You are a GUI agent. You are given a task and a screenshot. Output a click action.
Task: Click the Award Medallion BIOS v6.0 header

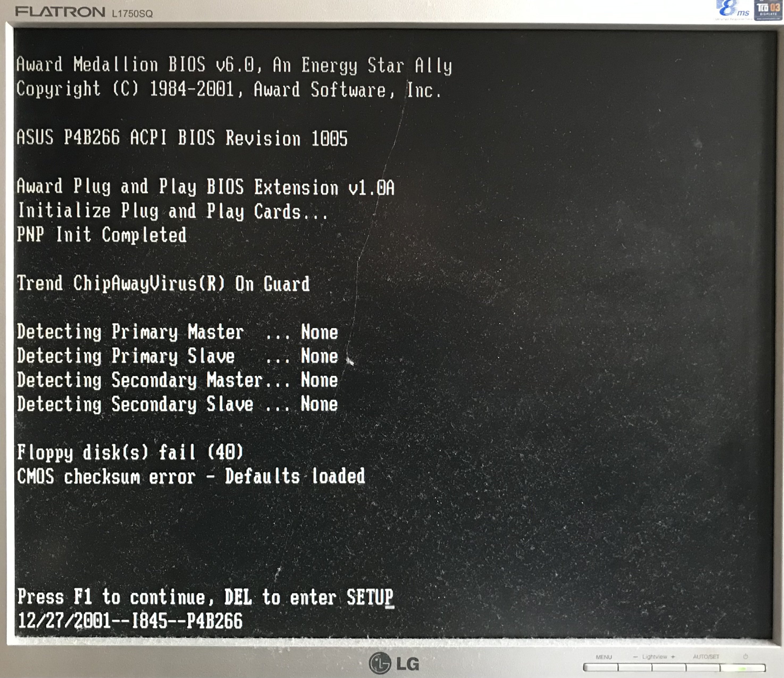coord(234,65)
